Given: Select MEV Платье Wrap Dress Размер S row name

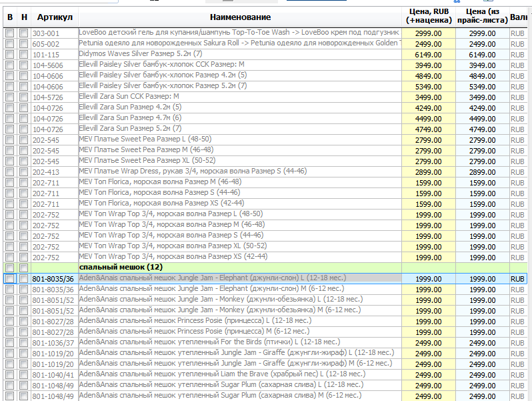Looking at the screenshot, I should (193, 171).
